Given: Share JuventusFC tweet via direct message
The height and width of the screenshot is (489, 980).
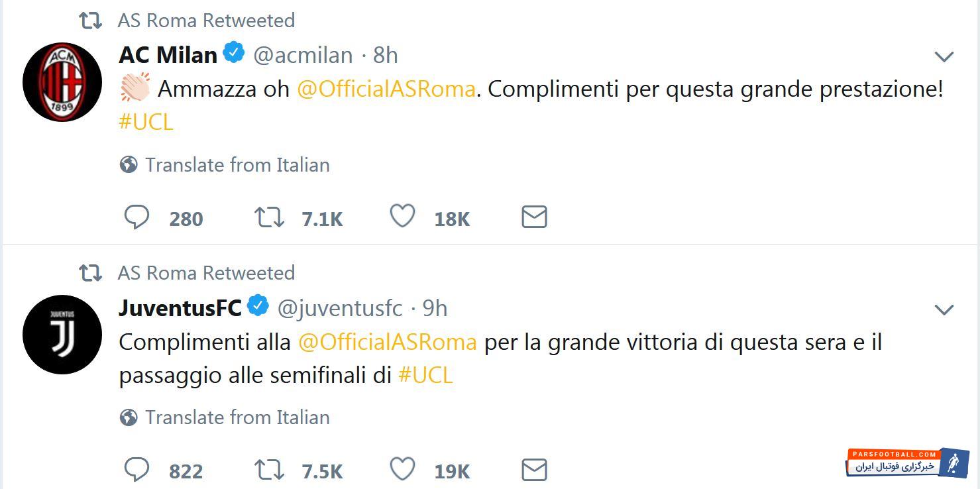Looking at the screenshot, I should pyautogui.click(x=534, y=470).
